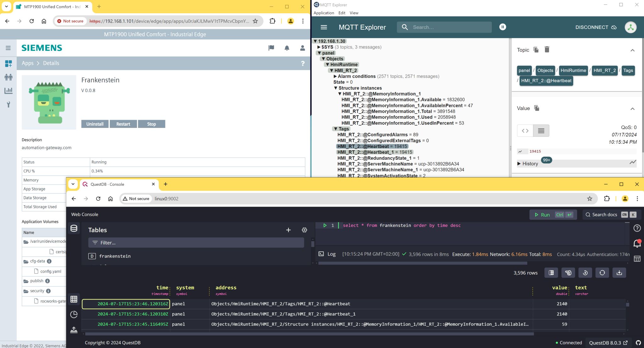
Task: Open notifications bell in Siemens header
Action: [287, 48]
